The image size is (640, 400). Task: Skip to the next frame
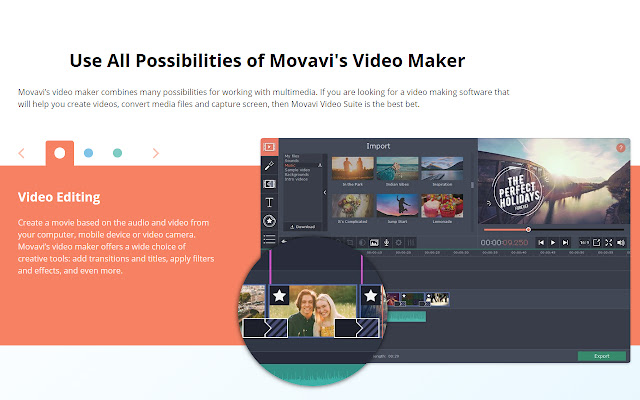[x=565, y=242]
